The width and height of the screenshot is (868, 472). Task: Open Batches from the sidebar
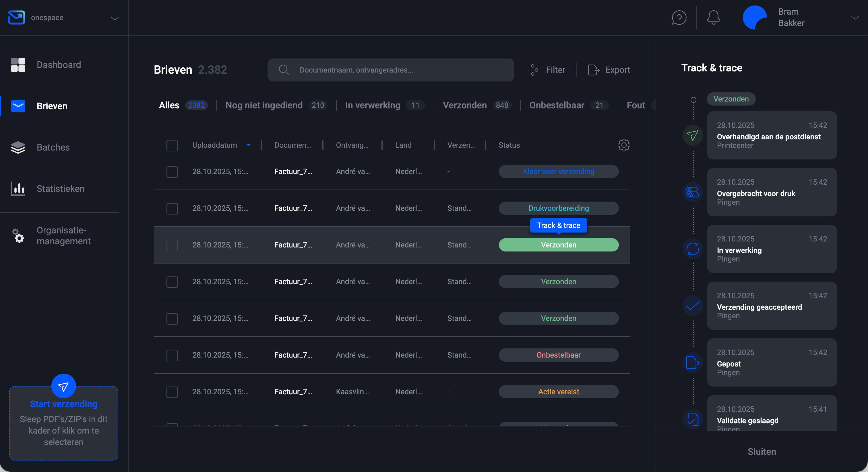(x=53, y=147)
